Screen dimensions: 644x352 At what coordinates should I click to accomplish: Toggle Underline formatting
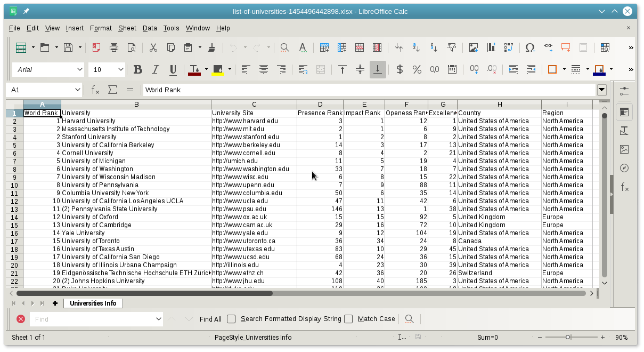(173, 69)
